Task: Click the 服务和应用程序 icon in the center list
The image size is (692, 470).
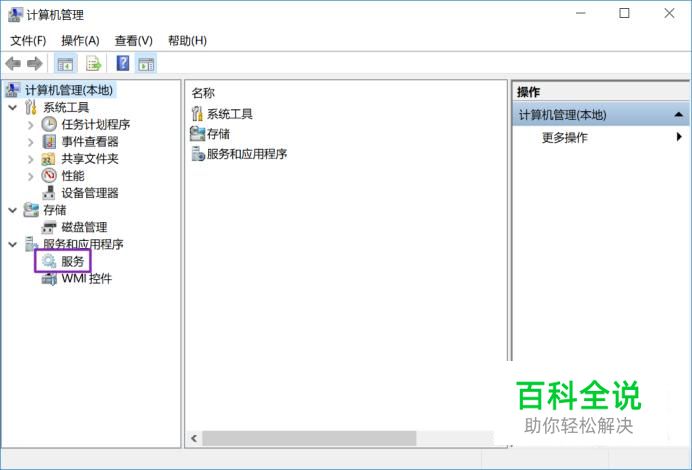Action: (x=198, y=154)
